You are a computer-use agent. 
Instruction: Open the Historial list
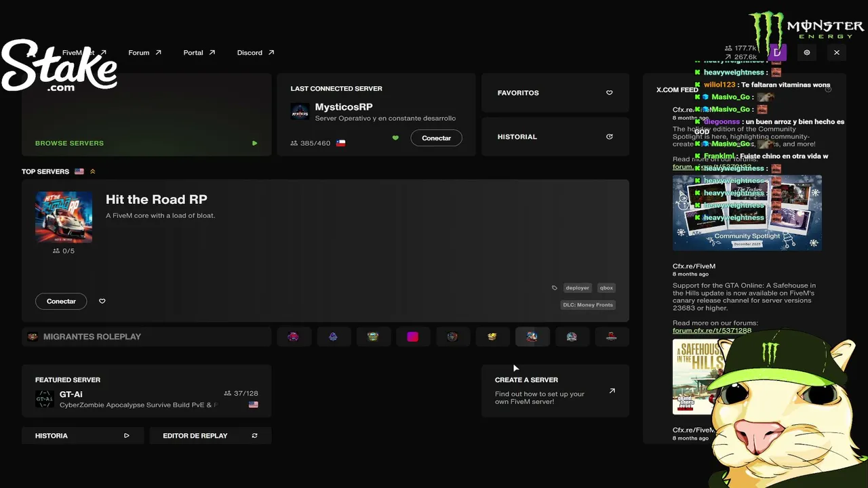point(555,136)
